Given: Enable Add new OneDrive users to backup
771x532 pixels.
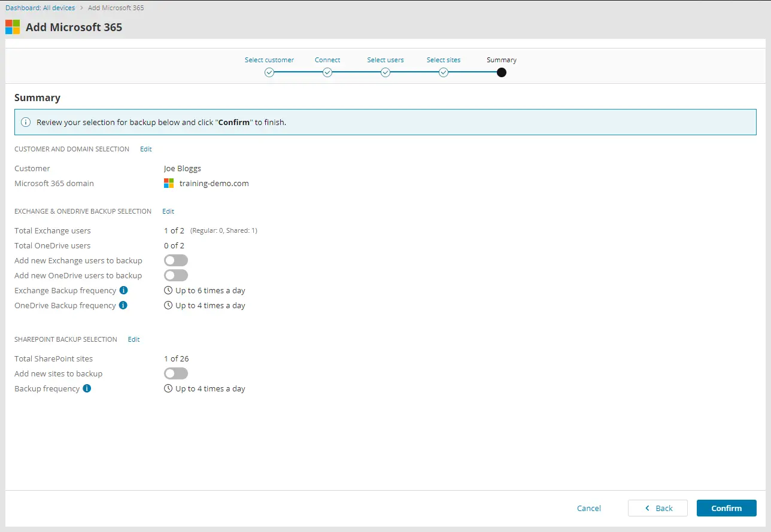Looking at the screenshot, I should point(176,275).
